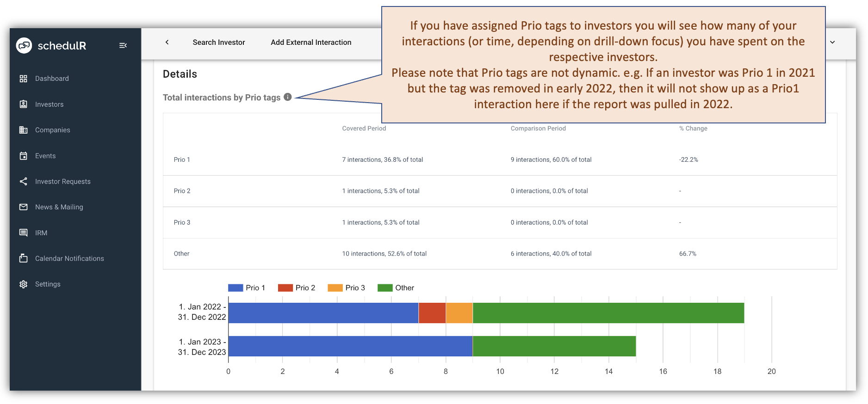
Task: Open Events via the calendar icon
Action: point(24,156)
